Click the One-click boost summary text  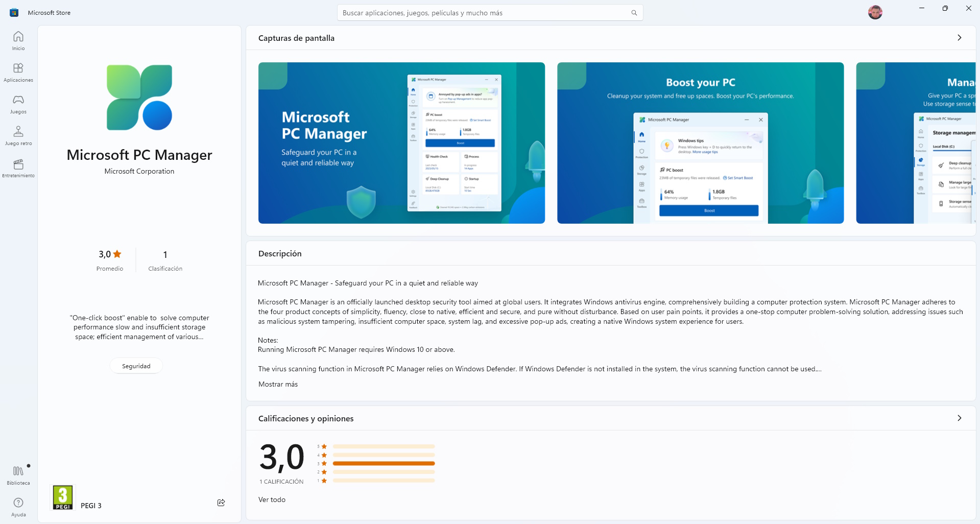(139, 327)
